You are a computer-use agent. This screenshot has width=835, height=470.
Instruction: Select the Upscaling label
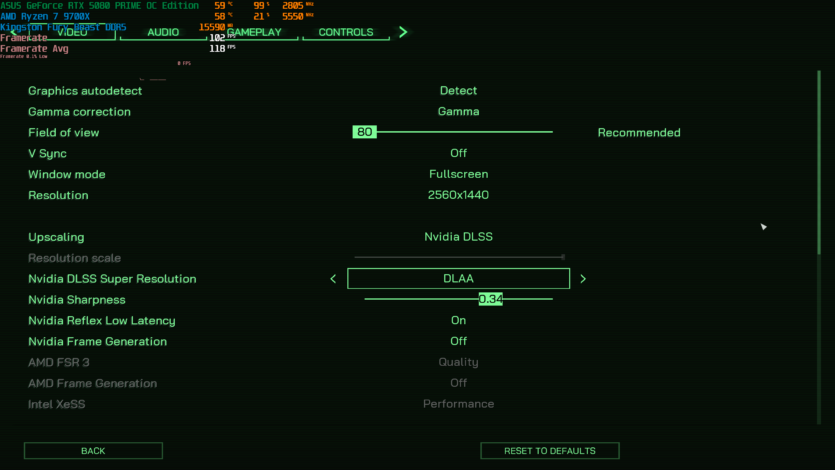click(56, 237)
